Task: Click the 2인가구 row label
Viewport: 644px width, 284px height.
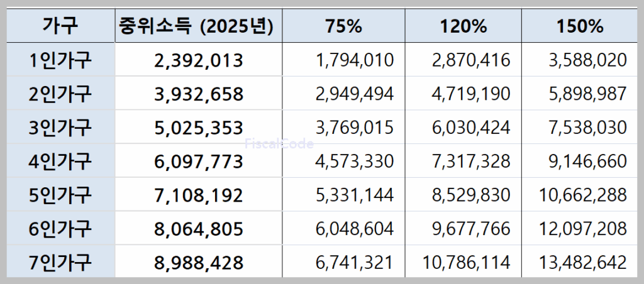Action: click(x=60, y=94)
